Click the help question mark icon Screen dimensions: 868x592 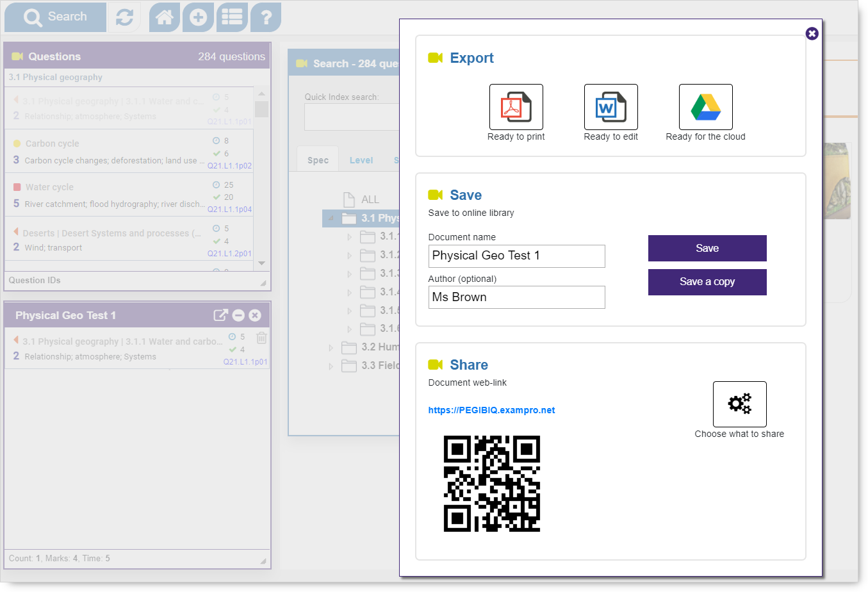click(x=266, y=17)
